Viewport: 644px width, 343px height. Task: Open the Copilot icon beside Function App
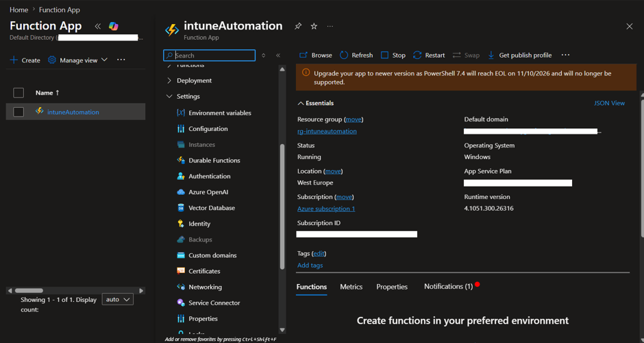click(x=113, y=26)
